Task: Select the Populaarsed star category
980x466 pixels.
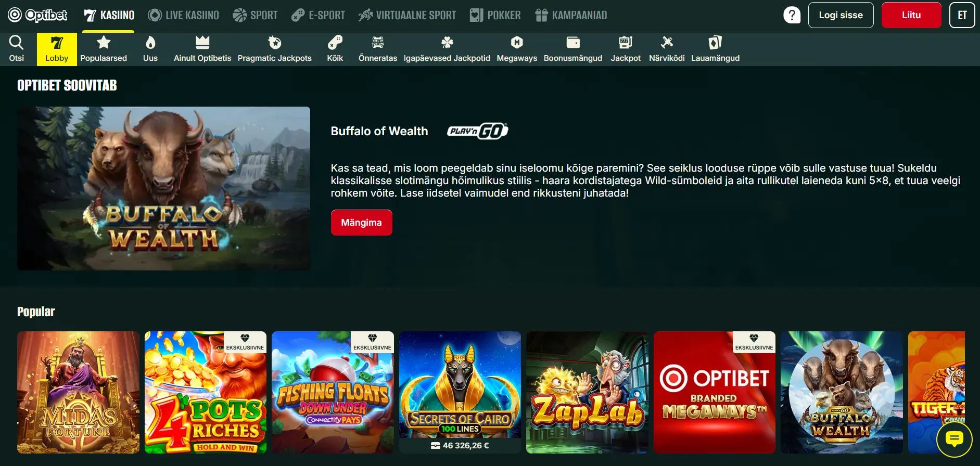Action: pyautogui.click(x=104, y=49)
